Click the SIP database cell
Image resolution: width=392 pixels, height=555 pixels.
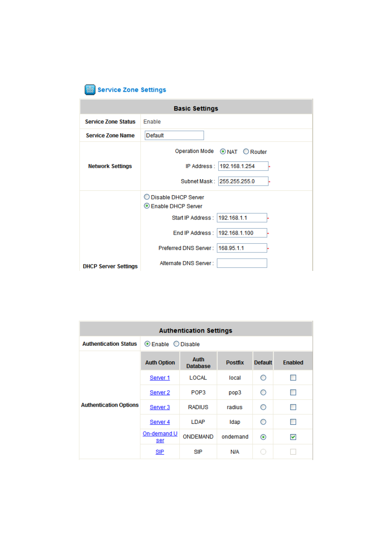click(198, 452)
